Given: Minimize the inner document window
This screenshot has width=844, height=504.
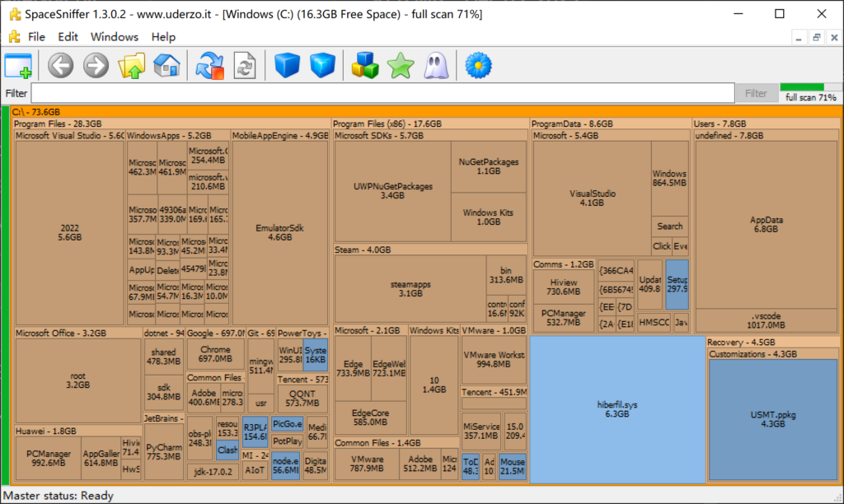Looking at the screenshot, I should click(799, 37).
